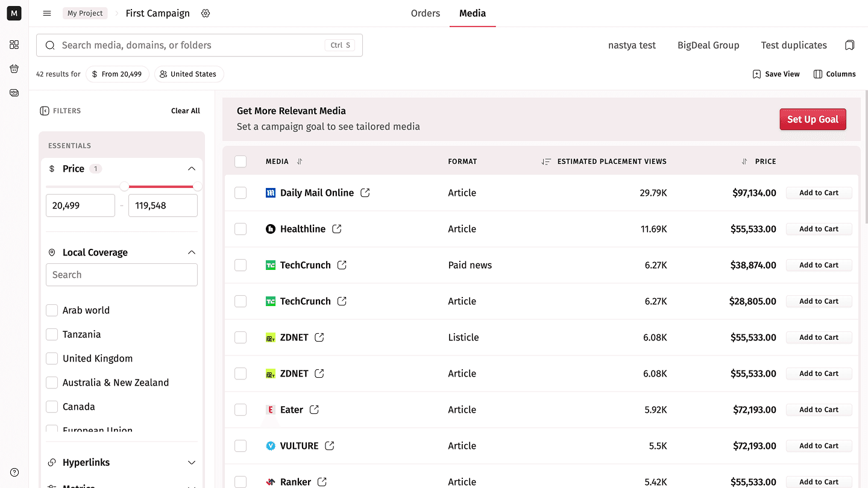Check the TechCrunch Paid news row
The image size is (868, 488).
(x=241, y=265)
